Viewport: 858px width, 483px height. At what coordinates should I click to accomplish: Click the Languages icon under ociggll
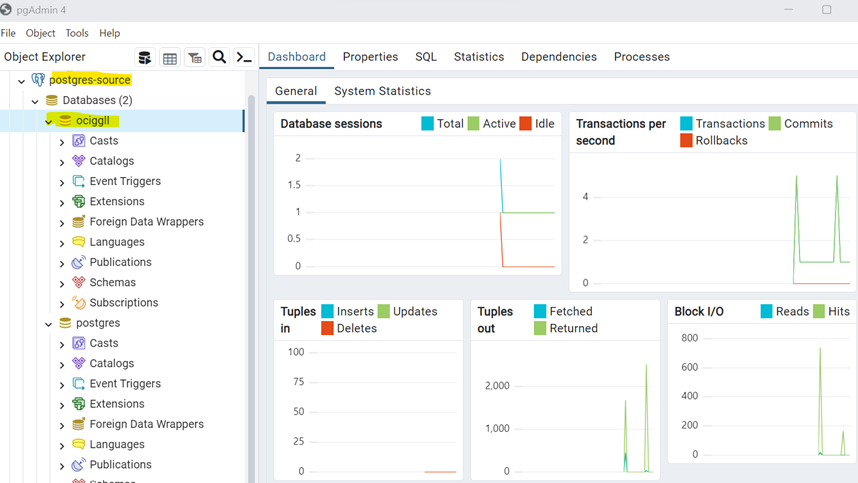(79, 242)
